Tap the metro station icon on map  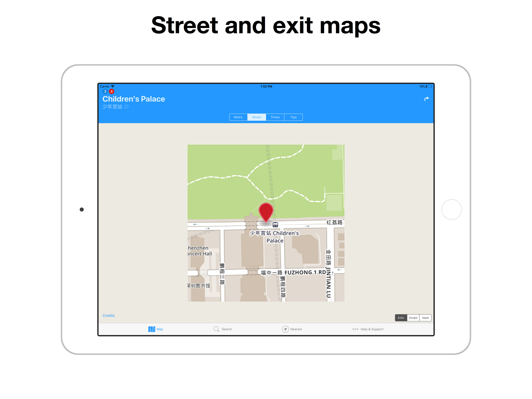coord(275,224)
